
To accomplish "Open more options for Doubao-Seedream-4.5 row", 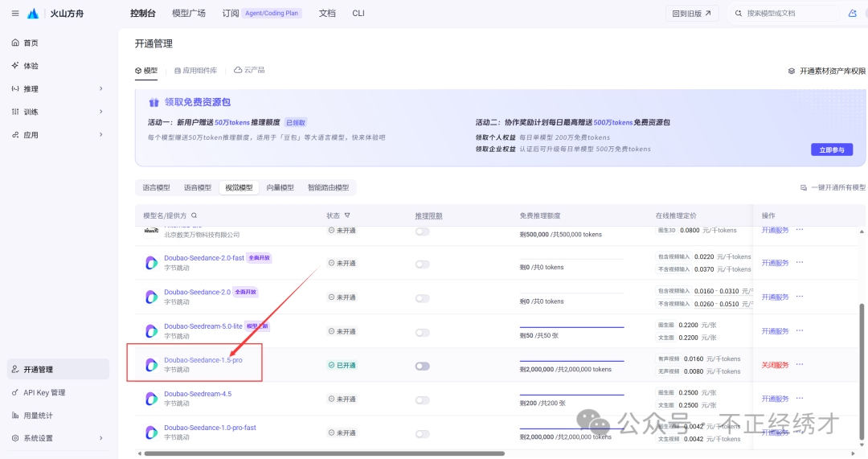I will point(800,398).
